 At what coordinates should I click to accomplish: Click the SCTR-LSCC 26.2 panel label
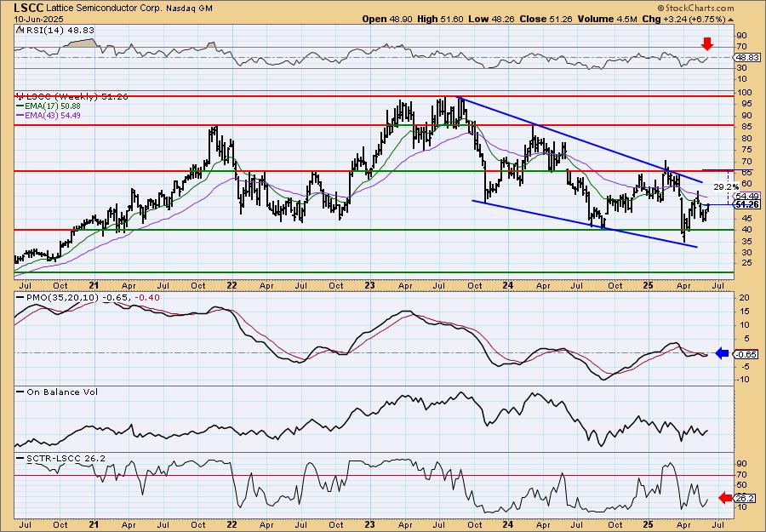[65, 458]
